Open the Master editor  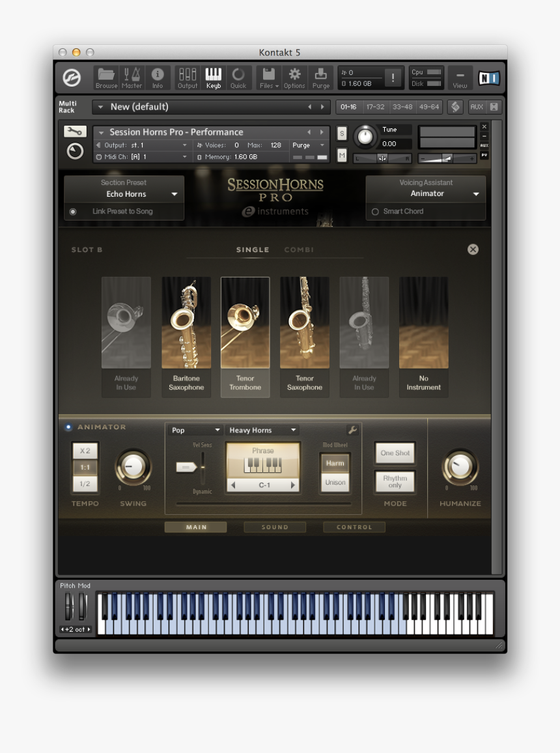pyautogui.click(x=132, y=78)
